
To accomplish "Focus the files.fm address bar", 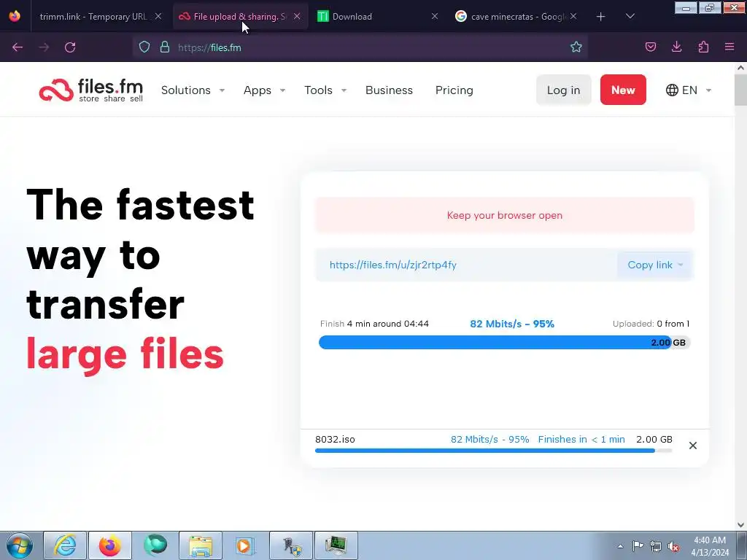I will tap(362, 47).
